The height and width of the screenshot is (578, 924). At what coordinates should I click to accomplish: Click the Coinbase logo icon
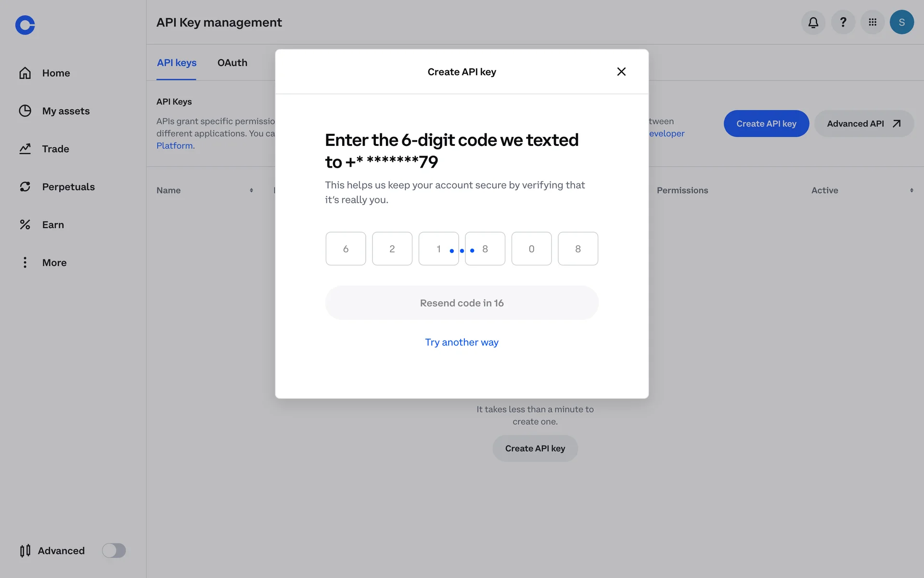click(x=25, y=25)
